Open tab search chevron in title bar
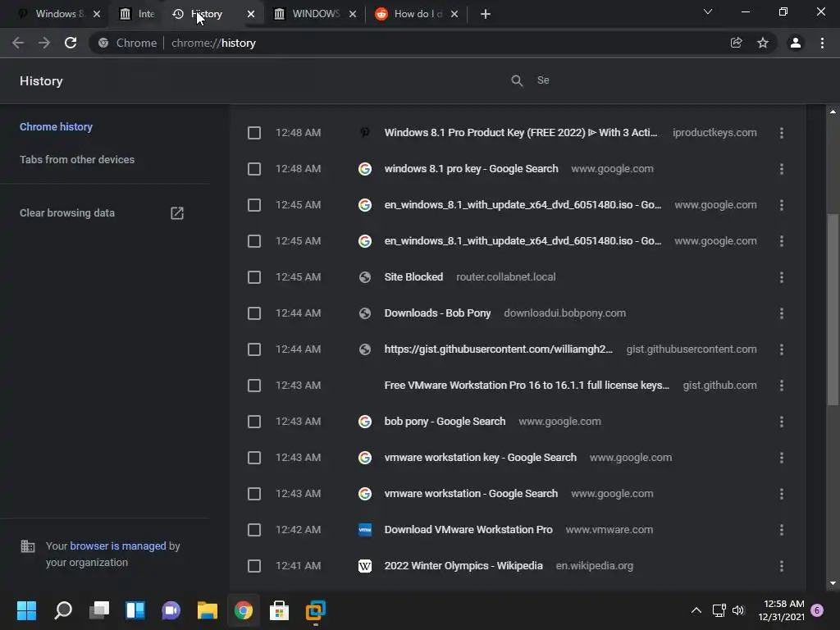Image resolution: width=840 pixels, height=630 pixels. [x=708, y=11]
